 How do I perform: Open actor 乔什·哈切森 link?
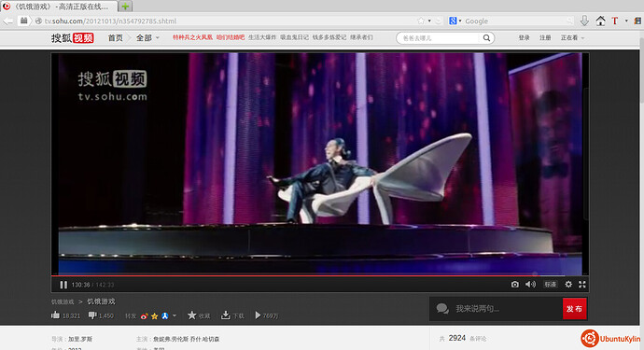204,339
